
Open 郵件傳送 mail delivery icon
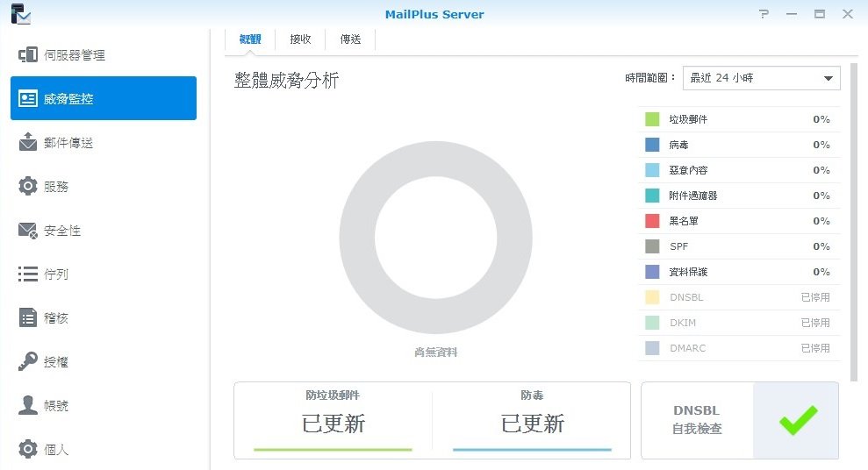coord(28,142)
